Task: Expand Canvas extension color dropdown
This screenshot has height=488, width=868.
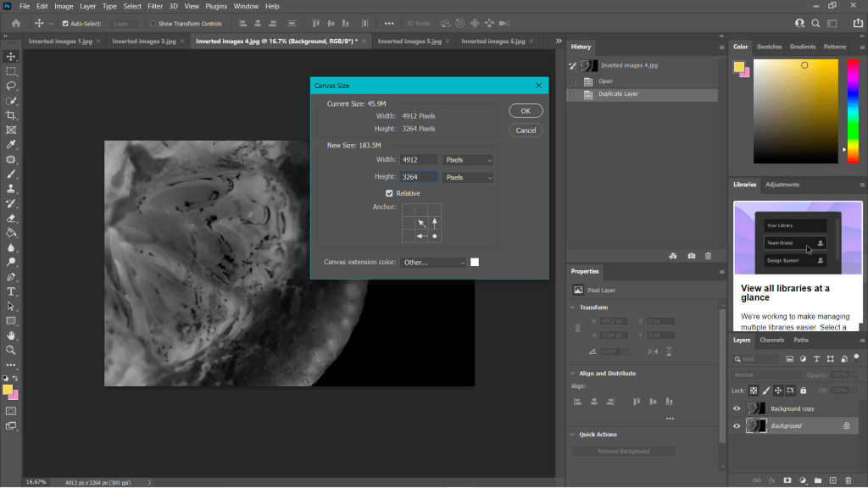Action: [434, 263]
